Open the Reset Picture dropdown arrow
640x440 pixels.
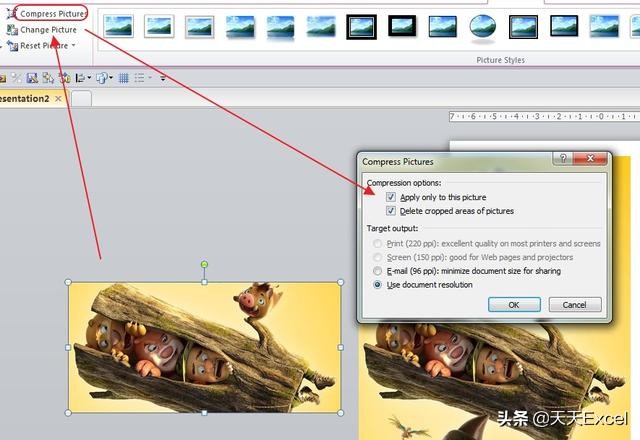(73, 45)
